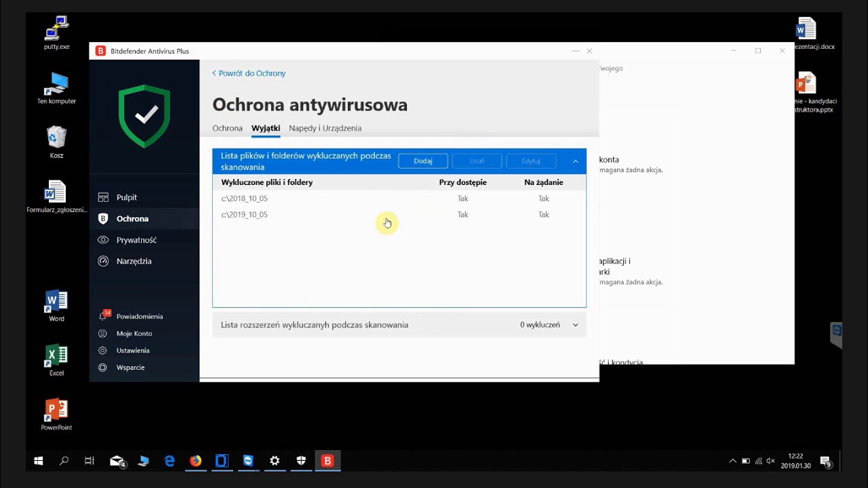868x488 pixels.
Task: Maximize the background window behind Bitdefender
Action: coord(758,51)
